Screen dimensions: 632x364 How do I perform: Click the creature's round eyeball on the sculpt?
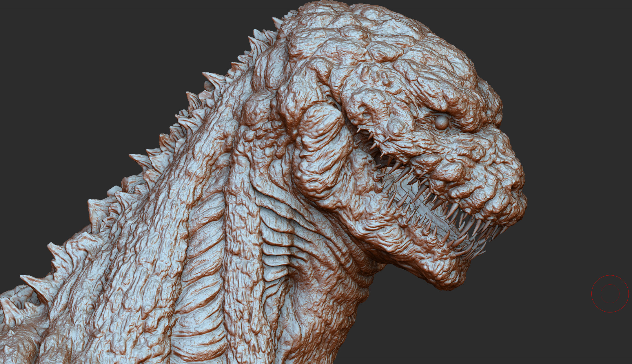click(442, 122)
